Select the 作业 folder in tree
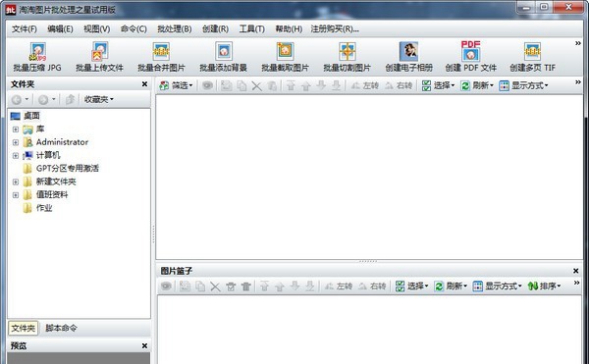589x364 pixels. click(x=44, y=208)
